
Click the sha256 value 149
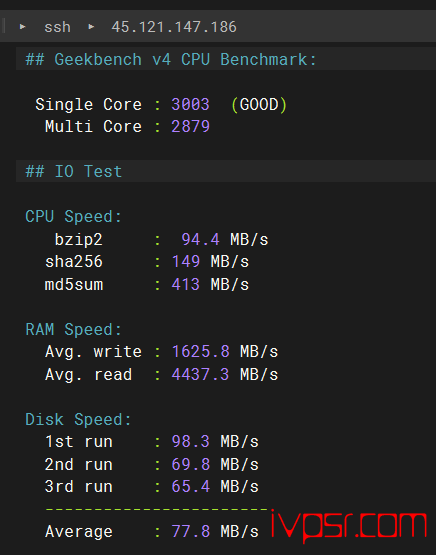(x=186, y=262)
